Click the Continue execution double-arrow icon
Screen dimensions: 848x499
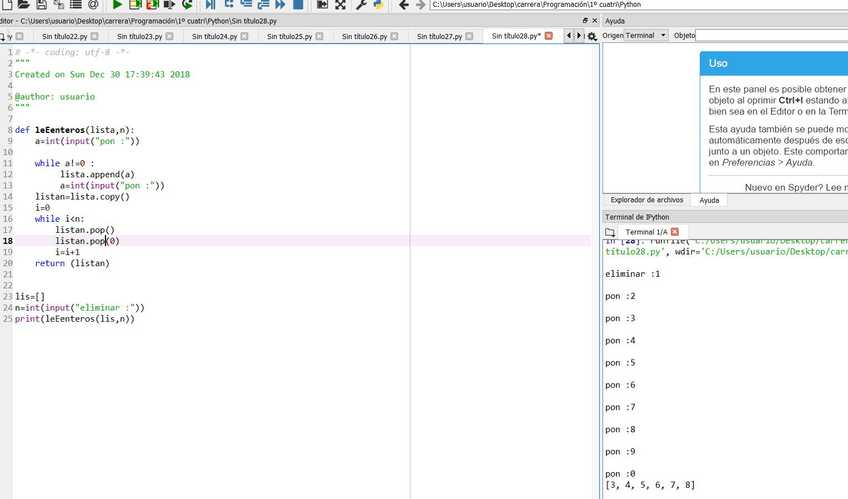[x=281, y=5]
